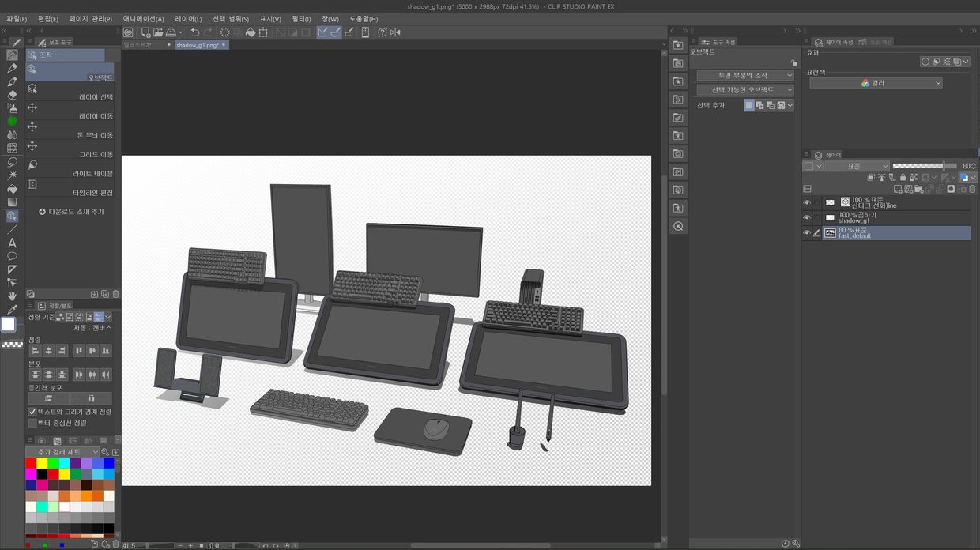Screen dimensions: 980x550
Task: Click the Scale/Rotate transform icon
Action: pos(263,32)
